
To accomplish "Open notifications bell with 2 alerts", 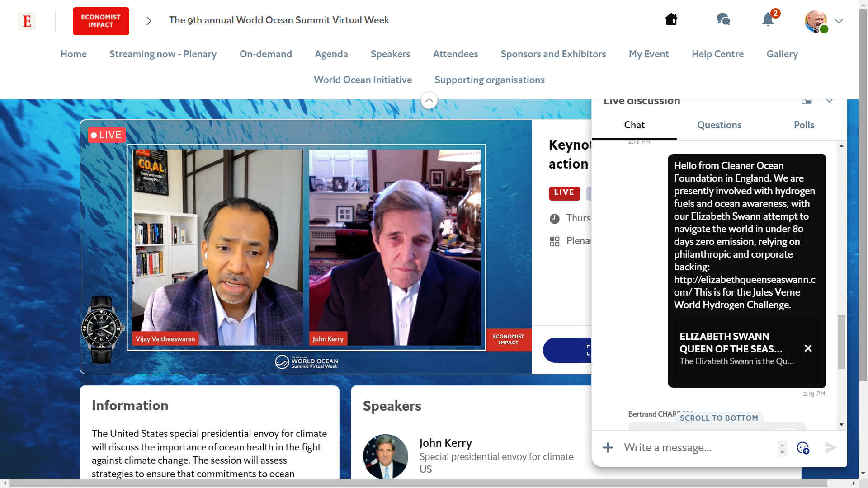I will (769, 19).
